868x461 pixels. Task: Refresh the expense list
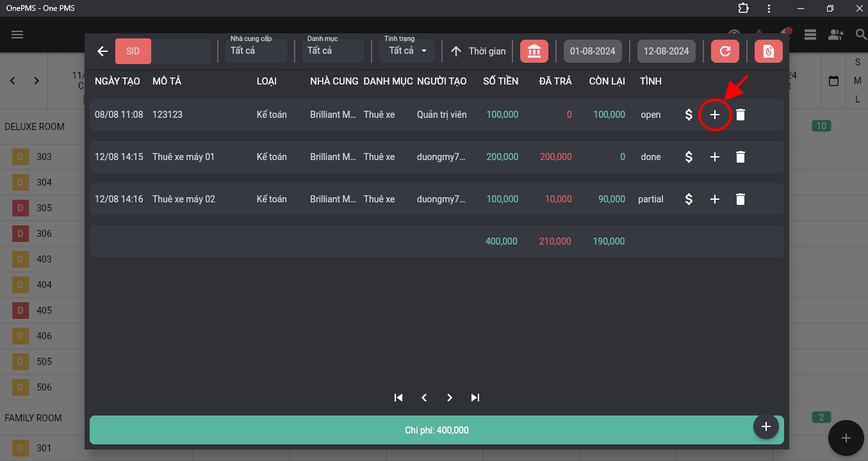(725, 51)
